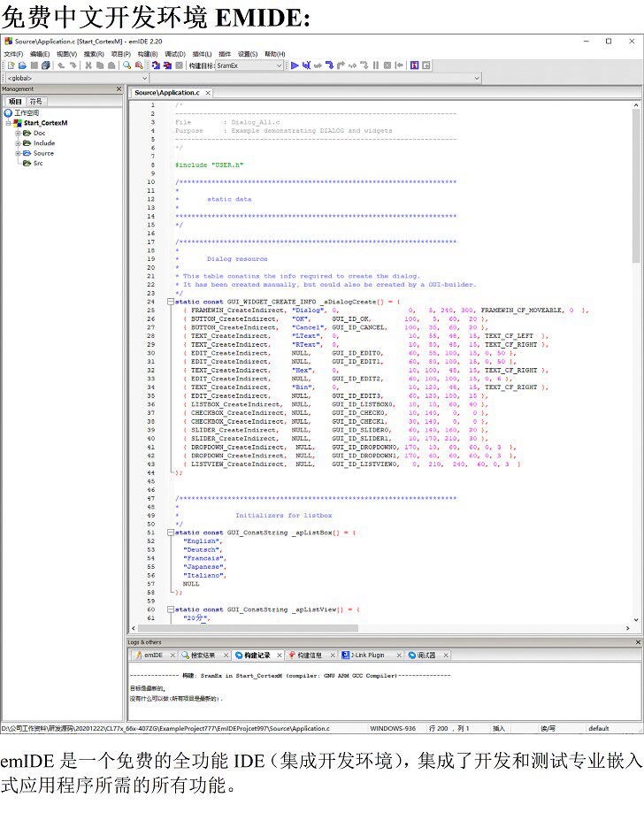Click the New file icon in toolbar
The image size is (644, 828).
point(11,65)
